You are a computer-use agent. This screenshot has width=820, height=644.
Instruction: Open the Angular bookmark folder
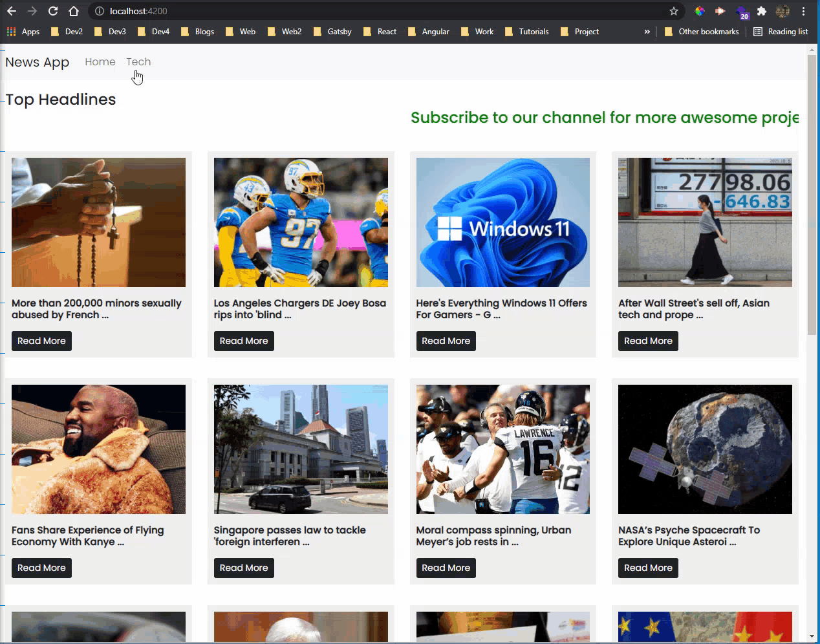click(429, 31)
